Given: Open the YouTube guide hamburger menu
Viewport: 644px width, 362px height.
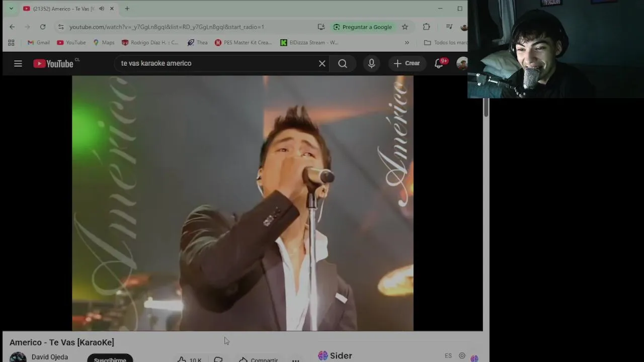Looking at the screenshot, I should [18, 63].
